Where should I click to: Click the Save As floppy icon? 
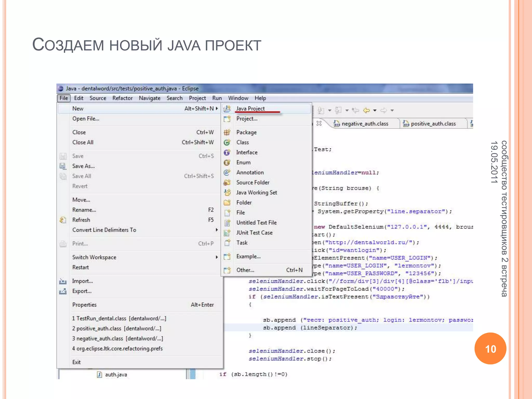click(63, 166)
